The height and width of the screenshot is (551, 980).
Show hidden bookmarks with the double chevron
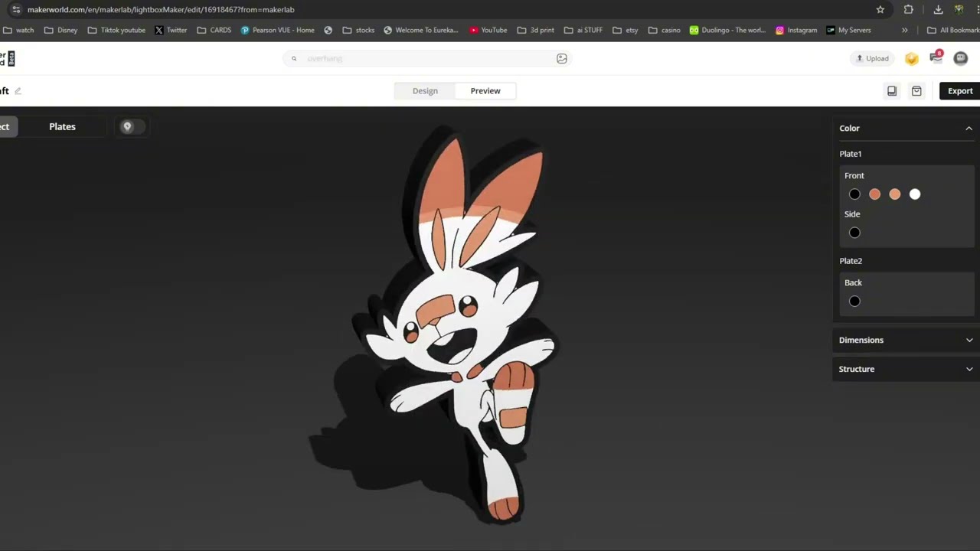(x=905, y=30)
